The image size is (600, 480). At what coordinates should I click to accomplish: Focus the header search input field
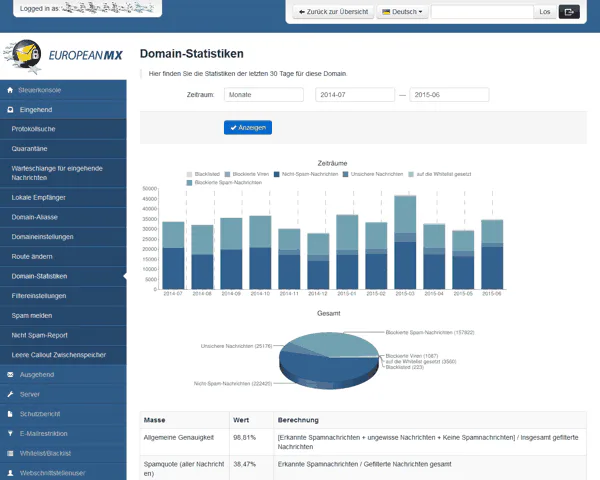click(x=482, y=12)
